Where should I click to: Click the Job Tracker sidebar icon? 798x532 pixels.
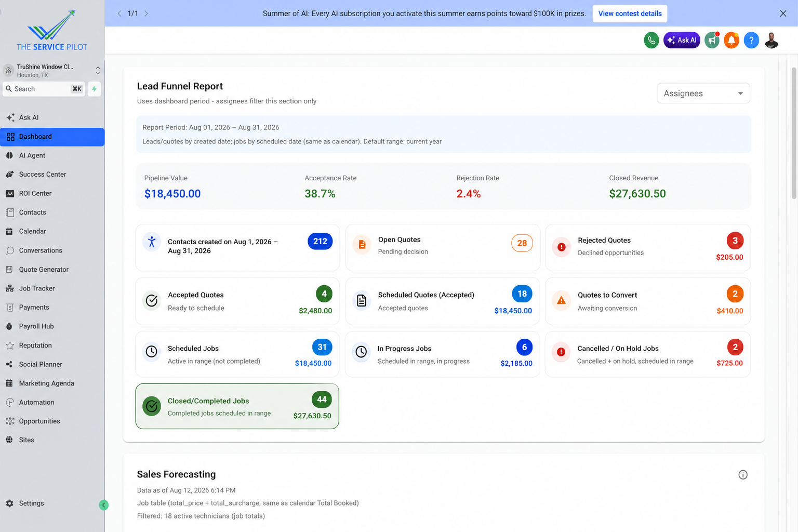(9, 288)
